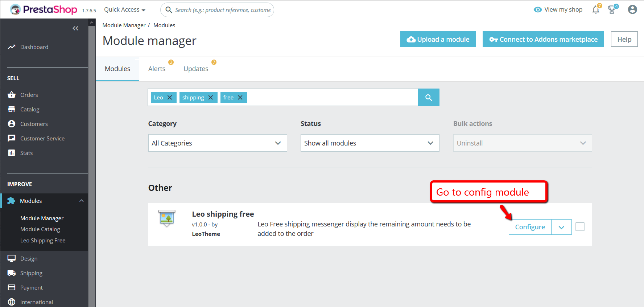The image size is (644, 307).
Task: Remove the shipping search tag
Action: pos(211,97)
